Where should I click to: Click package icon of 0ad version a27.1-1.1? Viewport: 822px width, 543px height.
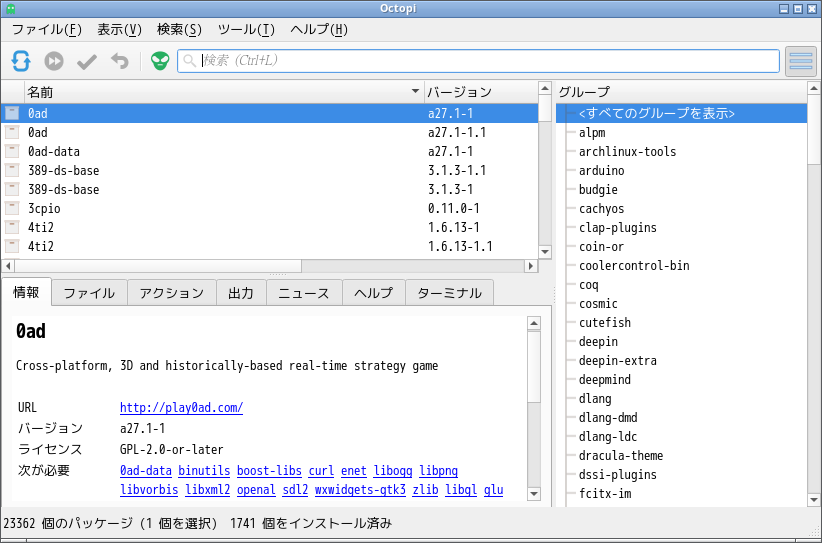click(12, 132)
